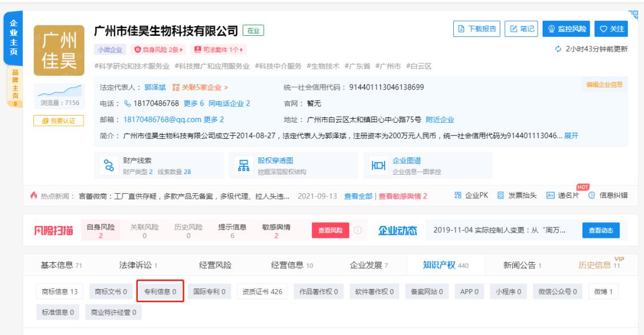Click the QR code icon at top right

(x=633, y=15)
